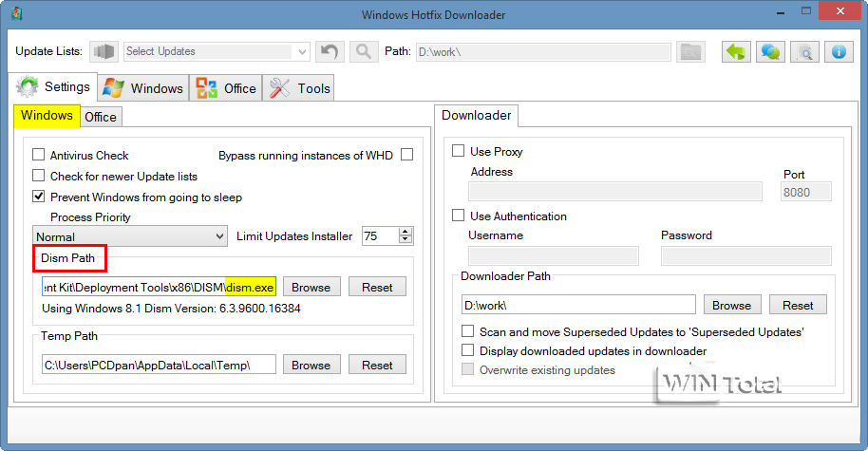Enable Check for newer Update lists

(38, 176)
